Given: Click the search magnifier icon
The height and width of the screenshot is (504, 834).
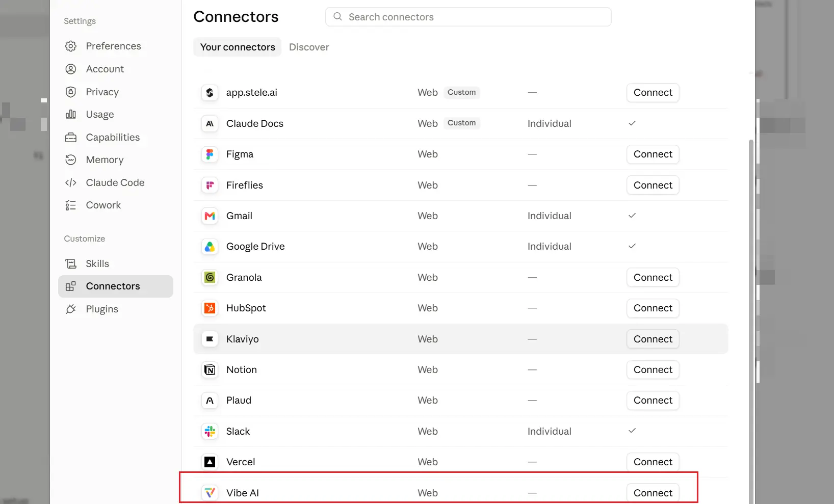Looking at the screenshot, I should pos(337,17).
